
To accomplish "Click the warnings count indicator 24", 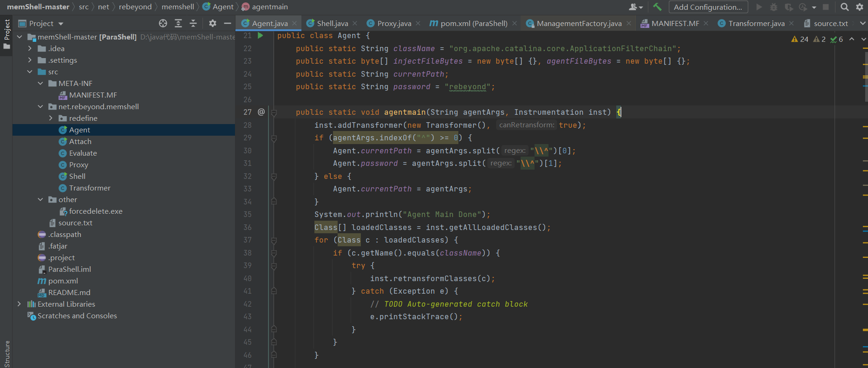I will (x=800, y=39).
